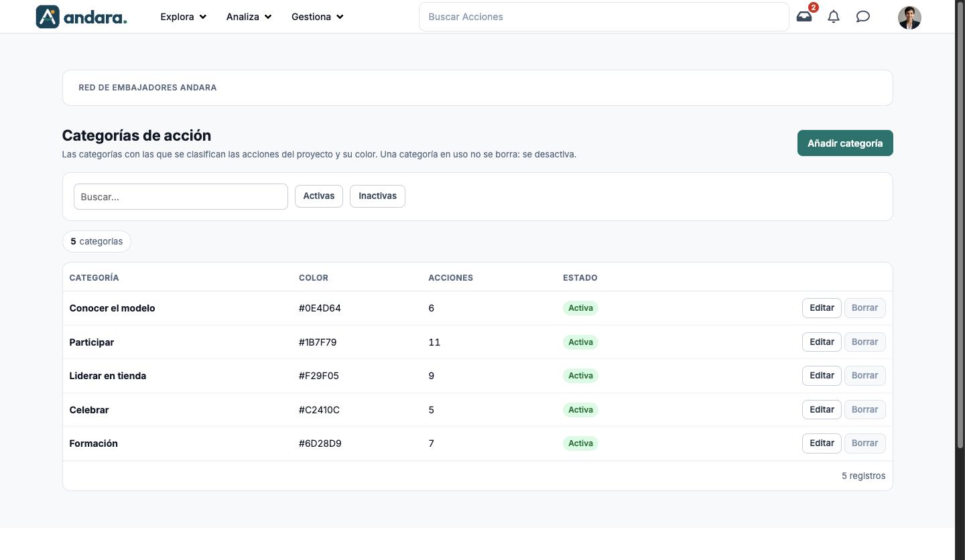The width and height of the screenshot is (965, 560).
Task: Click color value #6D28D9
Action: (320, 443)
